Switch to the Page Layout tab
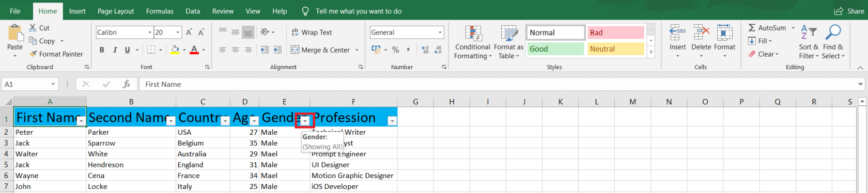The image size is (868, 193). point(116,11)
